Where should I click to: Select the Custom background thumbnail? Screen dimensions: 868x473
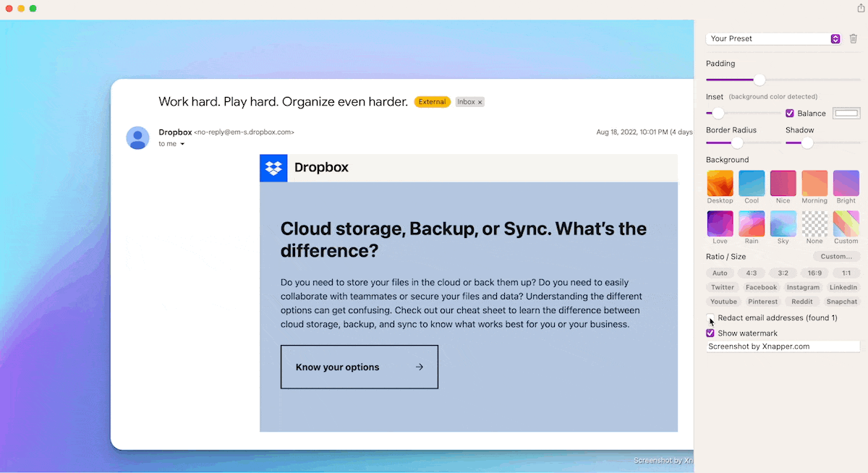point(846,223)
